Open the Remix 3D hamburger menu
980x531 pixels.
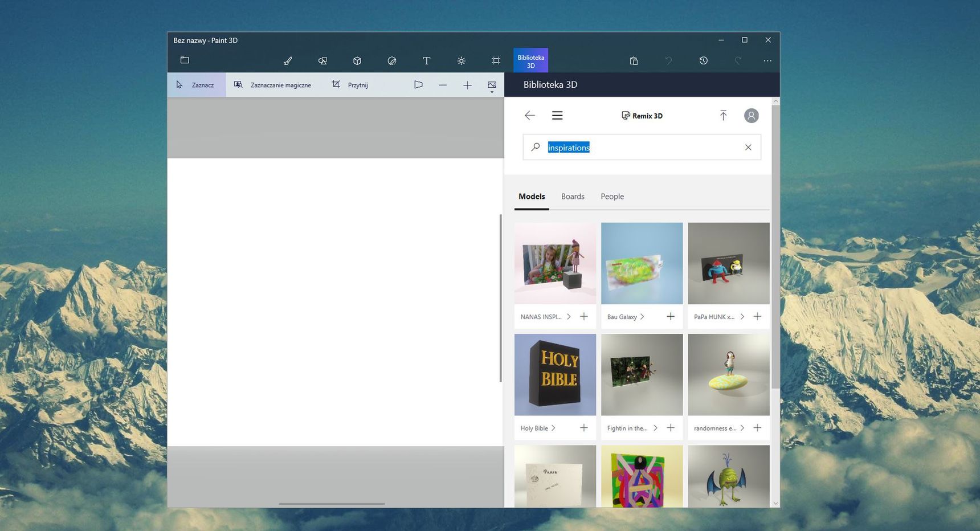pyautogui.click(x=557, y=116)
